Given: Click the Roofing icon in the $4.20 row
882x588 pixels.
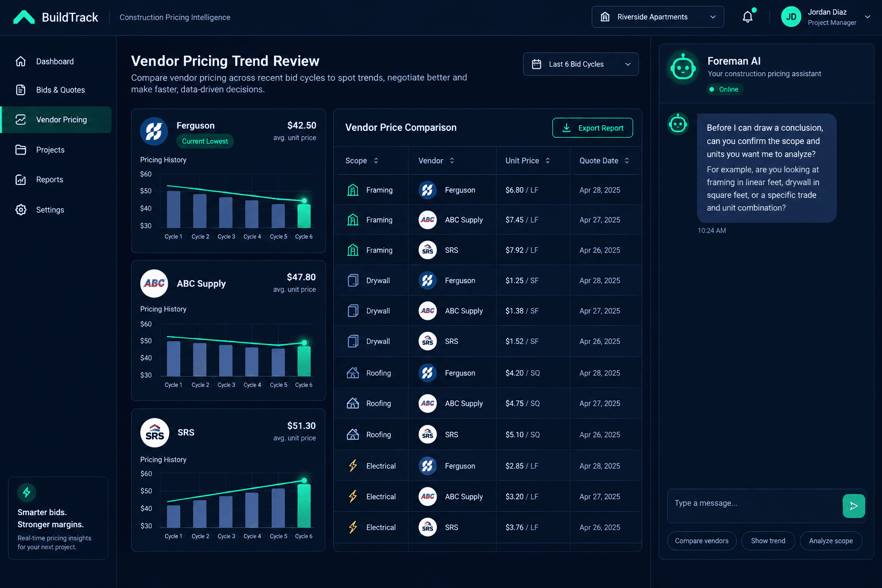Looking at the screenshot, I should 353,373.
